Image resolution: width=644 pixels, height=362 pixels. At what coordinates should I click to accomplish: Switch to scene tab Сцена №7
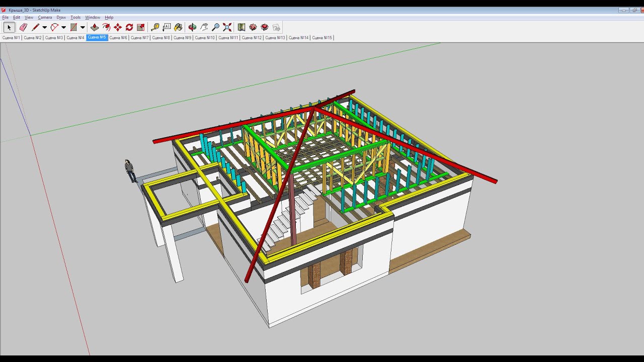(140, 38)
